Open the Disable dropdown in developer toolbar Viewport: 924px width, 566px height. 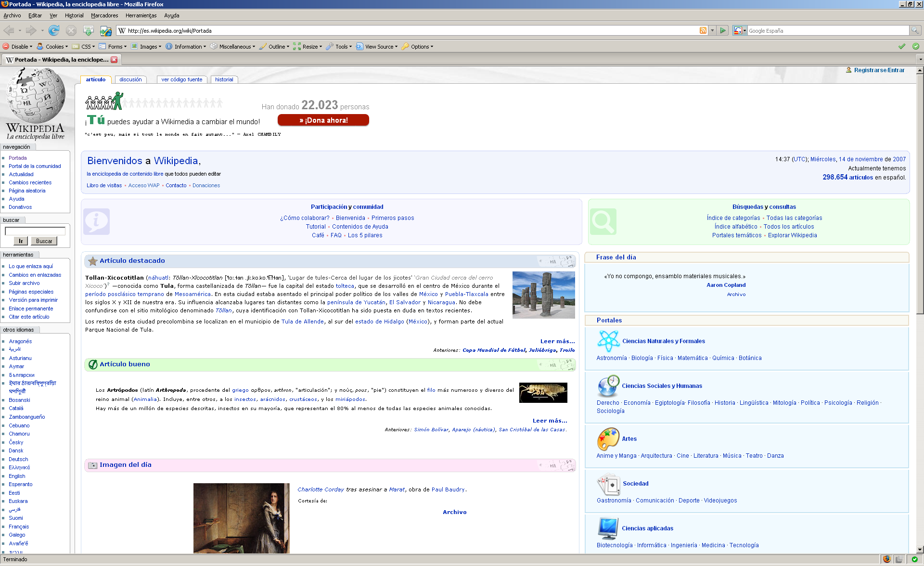[x=17, y=47]
